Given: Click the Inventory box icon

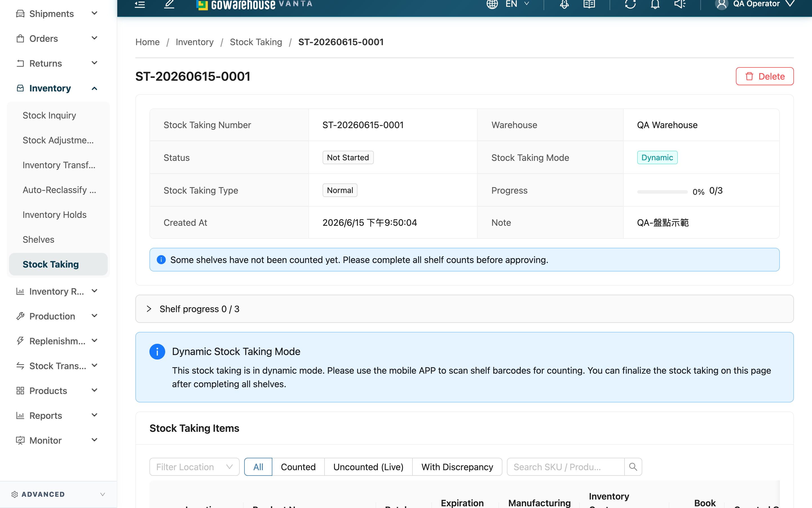Looking at the screenshot, I should pyautogui.click(x=20, y=88).
